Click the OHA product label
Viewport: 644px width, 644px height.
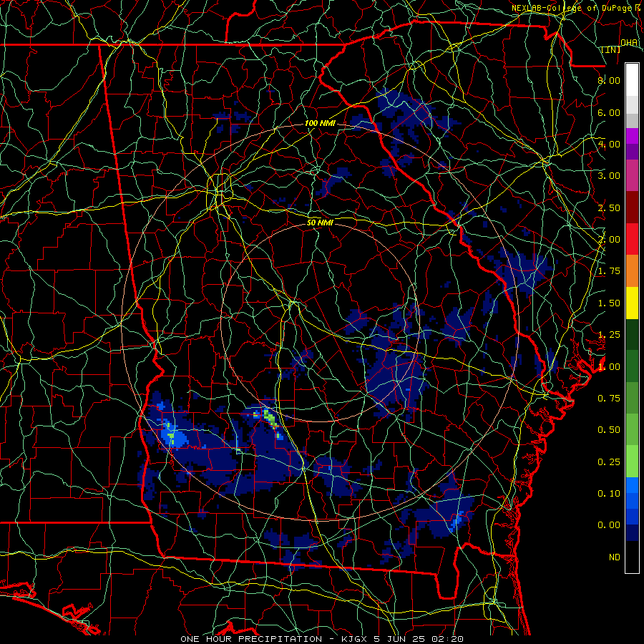tap(629, 42)
